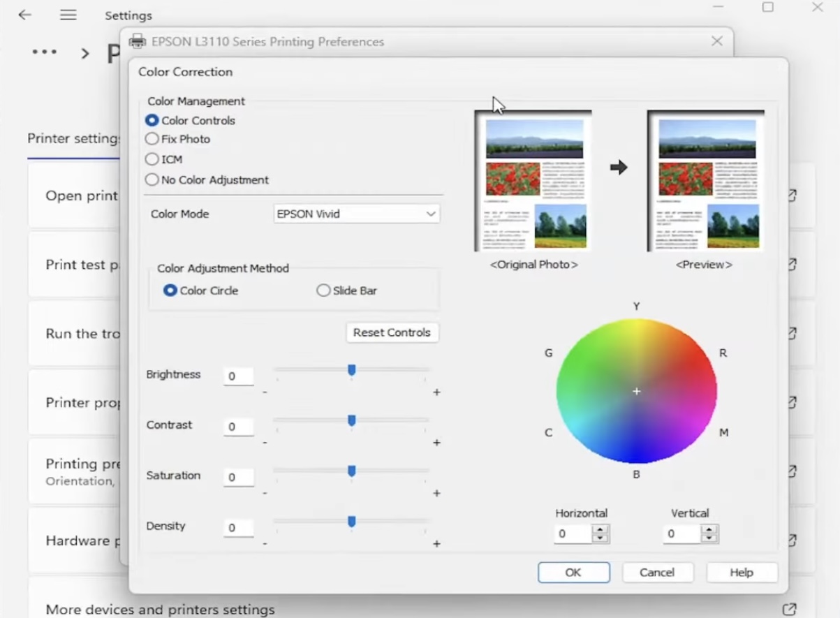This screenshot has width=840, height=618.
Task: Choose the Color Circle adjustment method
Action: click(x=170, y=290)
